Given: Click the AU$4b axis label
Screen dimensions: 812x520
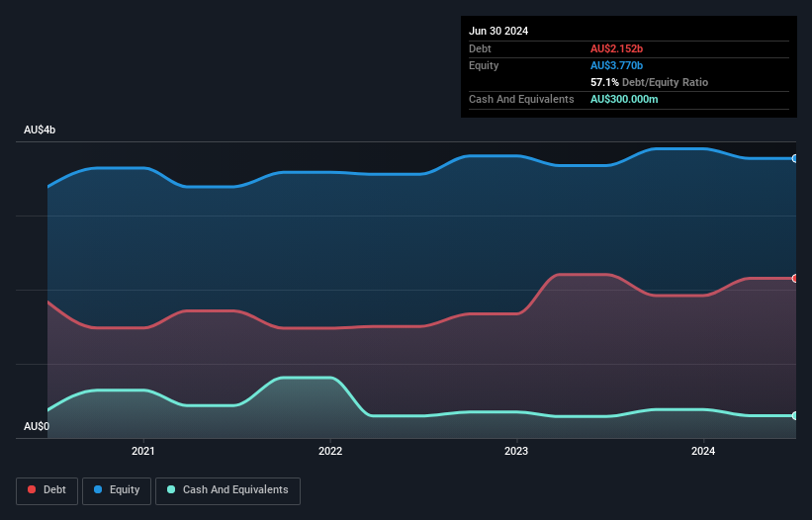Looking at the screenshot, I should click(40, 130).
